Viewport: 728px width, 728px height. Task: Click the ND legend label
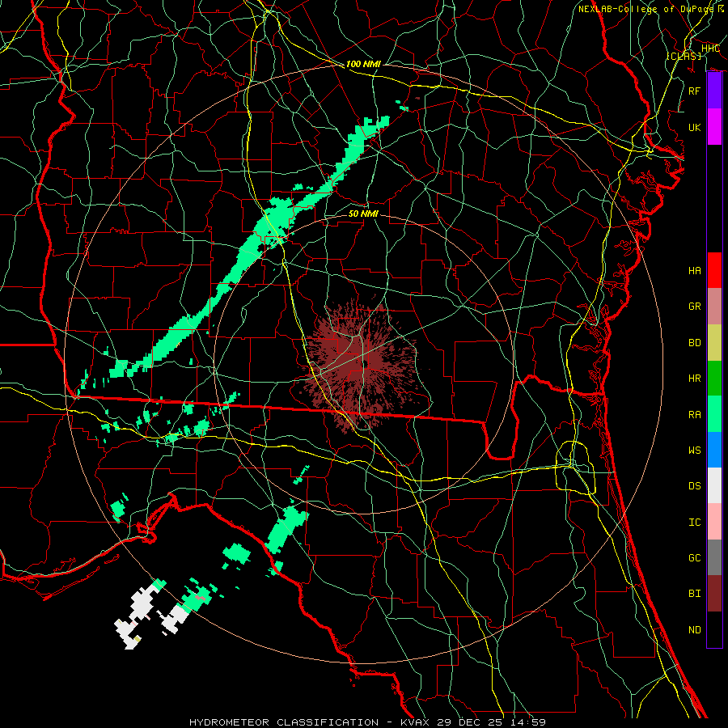point(694,629)
